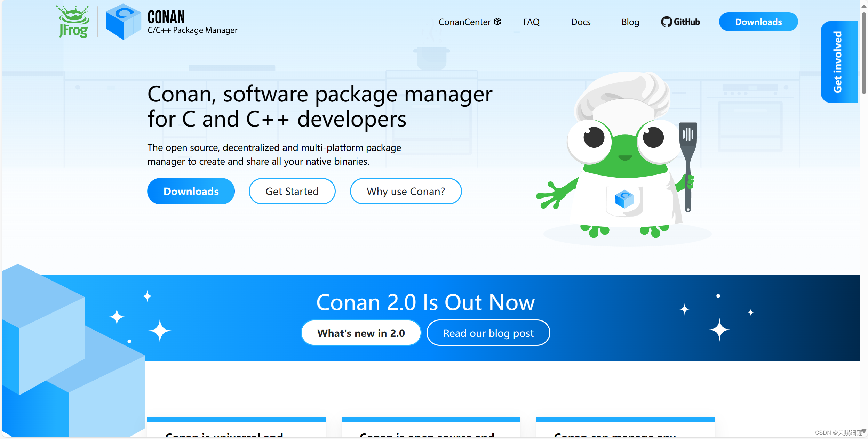Screen dimensions: 868x439
Task: Open Read our blog post link
Action: tap(488, 333)
